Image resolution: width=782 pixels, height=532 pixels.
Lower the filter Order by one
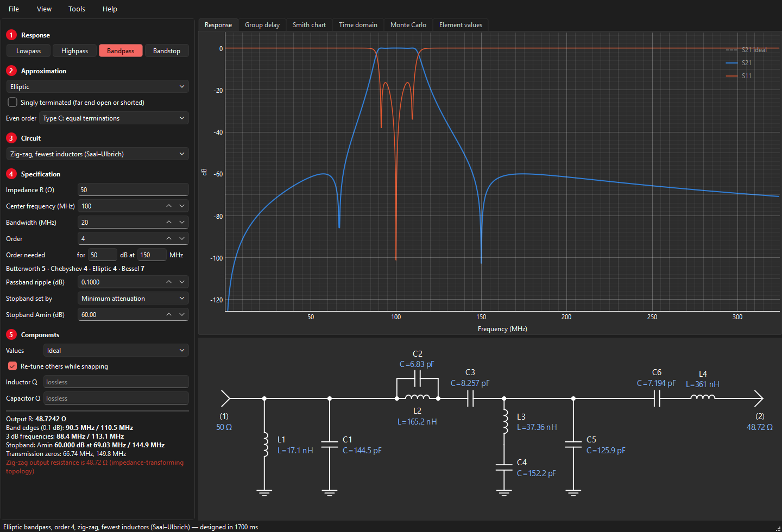[182, 239]
